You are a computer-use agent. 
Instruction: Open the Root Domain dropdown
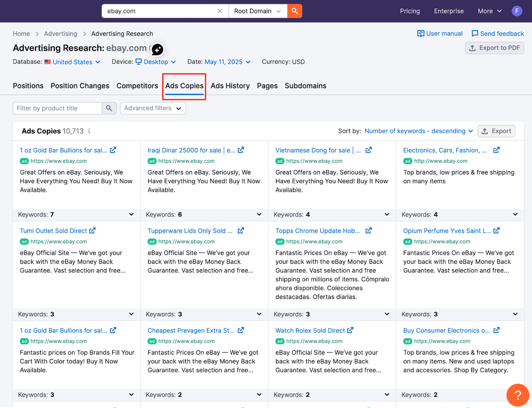click(257, 11)
